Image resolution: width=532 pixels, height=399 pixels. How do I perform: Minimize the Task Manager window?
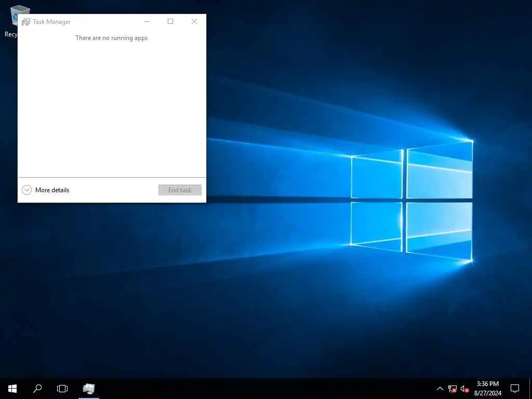[147, 21]
